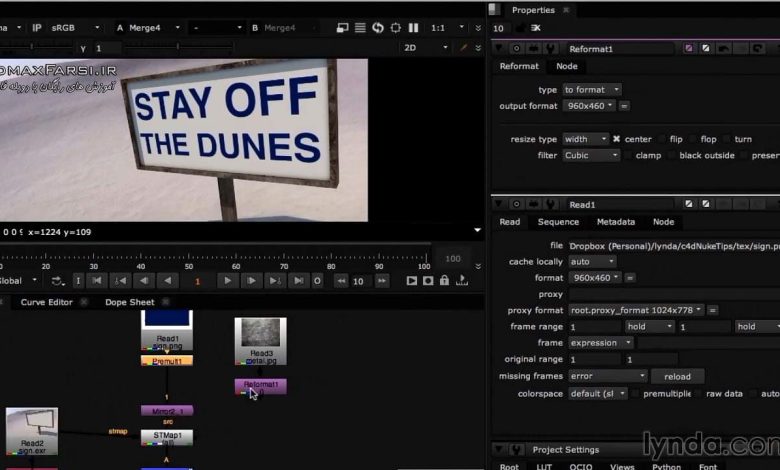Viewport: 780px width, 470px height.
Task: Click the play forward button in timeline
Action: tap(228, 281)
